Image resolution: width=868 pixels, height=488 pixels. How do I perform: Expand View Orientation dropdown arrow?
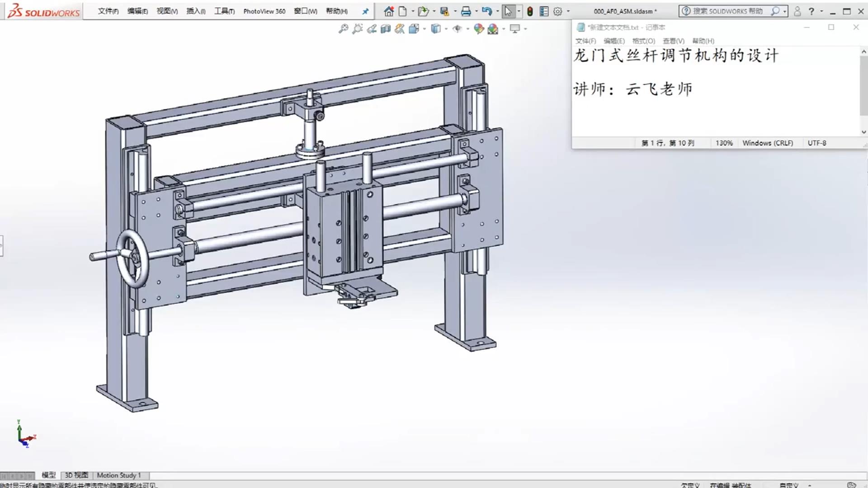(424, 29)
